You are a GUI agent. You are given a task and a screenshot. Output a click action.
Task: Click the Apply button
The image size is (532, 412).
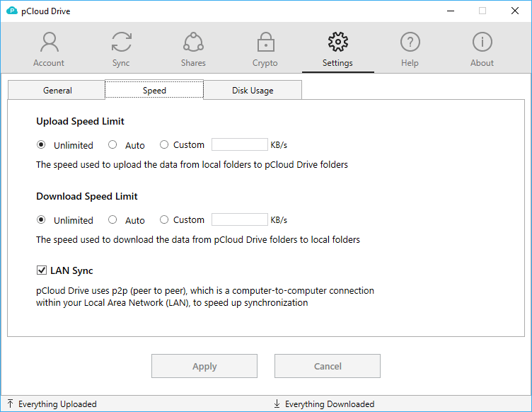pos(204,366)
